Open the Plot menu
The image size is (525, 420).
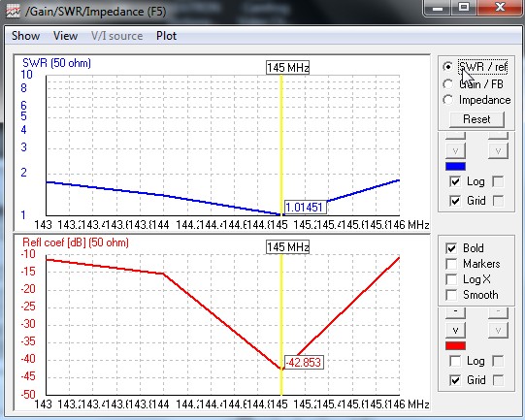pos(166,36)
